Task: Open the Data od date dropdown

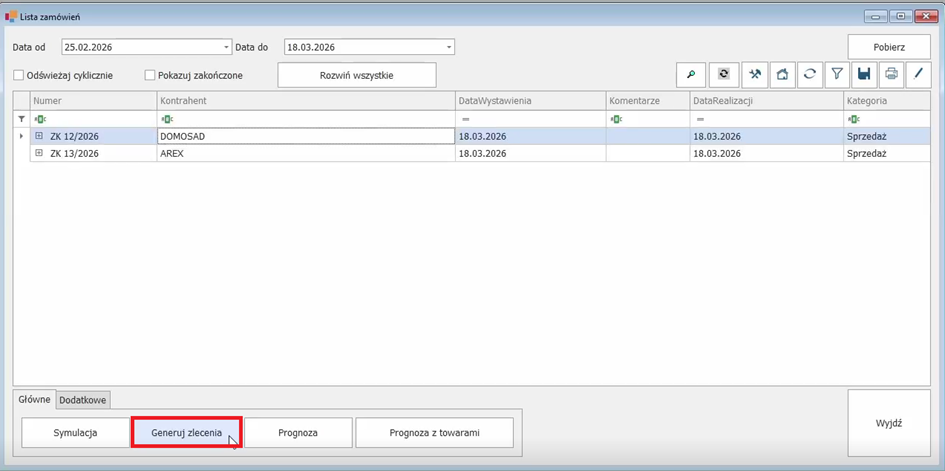Action: [227, 47]
